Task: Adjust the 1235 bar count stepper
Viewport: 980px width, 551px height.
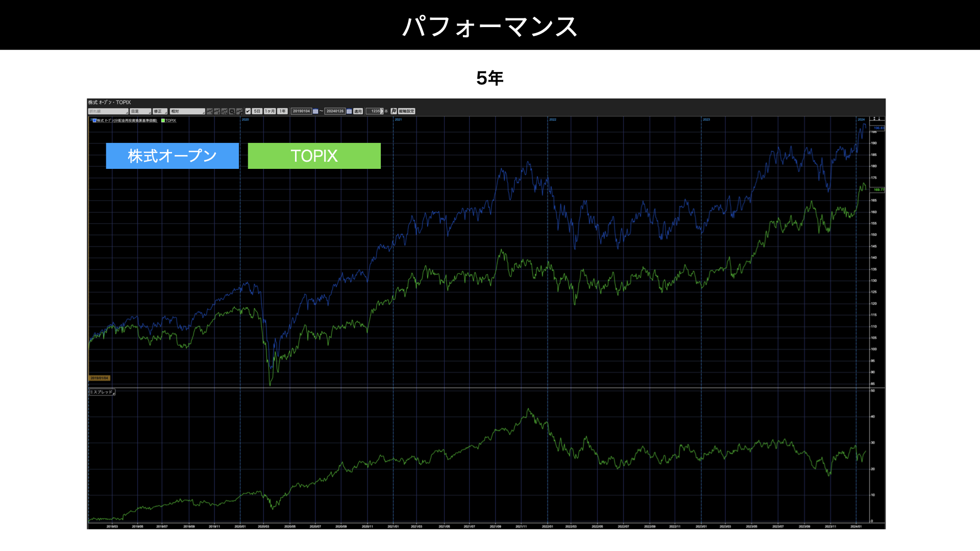Action: (x=382, y=111)
